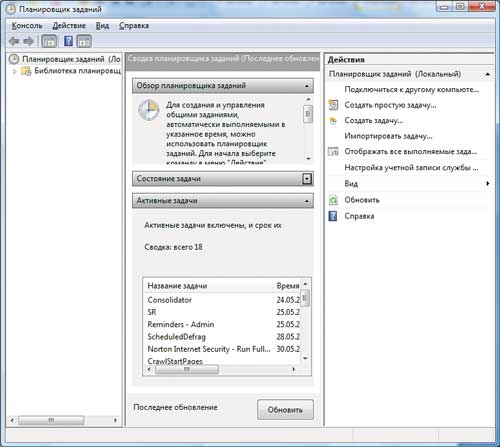Select the ScheduledDefrag task row

(222, 337)
